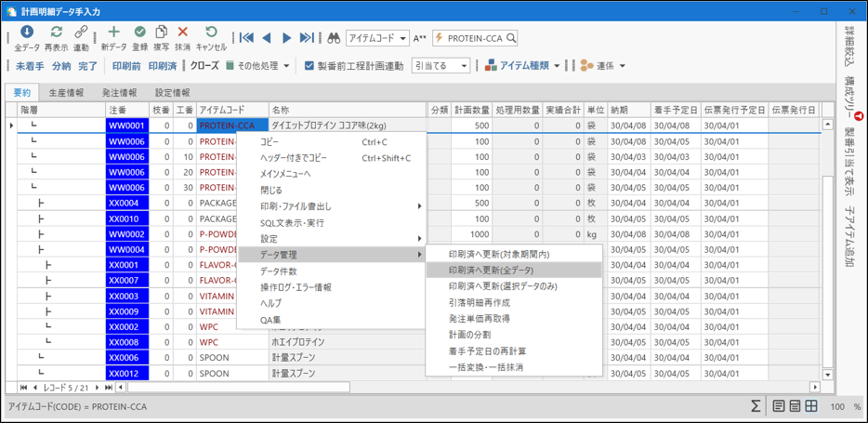868x423 pixels.
Task: Click the 複写 copy icon
Action: (161, 33)
